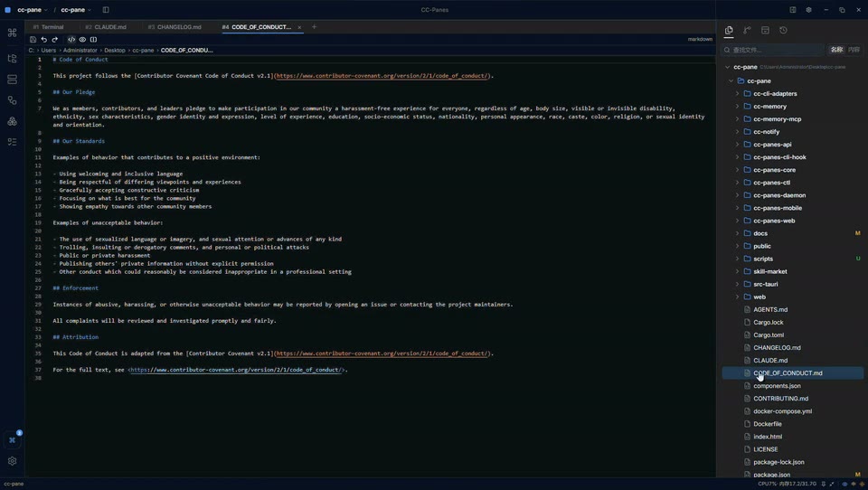Click the blue eye icon in status bar
Viewport: 868px width, 490px height.
point(844,484)
